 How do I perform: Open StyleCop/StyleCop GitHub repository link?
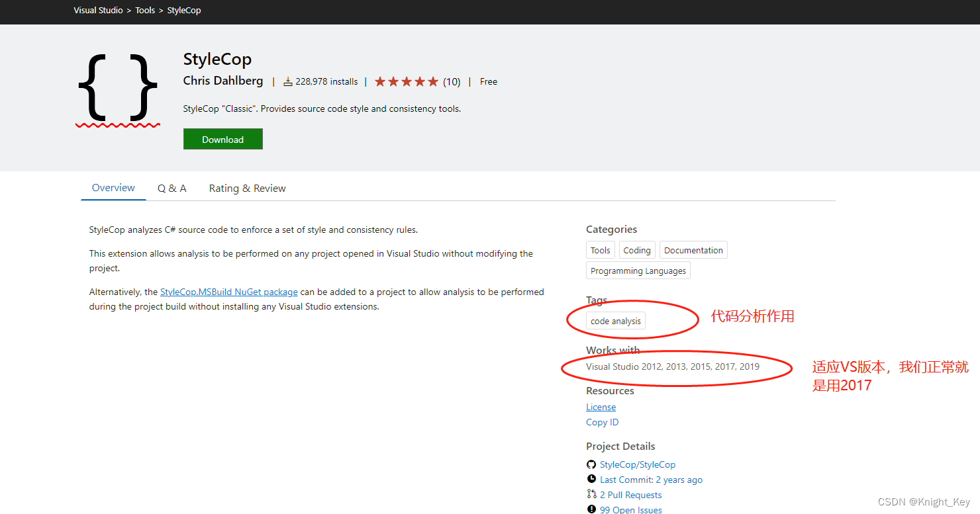pyautogui.click(x=638, y=464)
